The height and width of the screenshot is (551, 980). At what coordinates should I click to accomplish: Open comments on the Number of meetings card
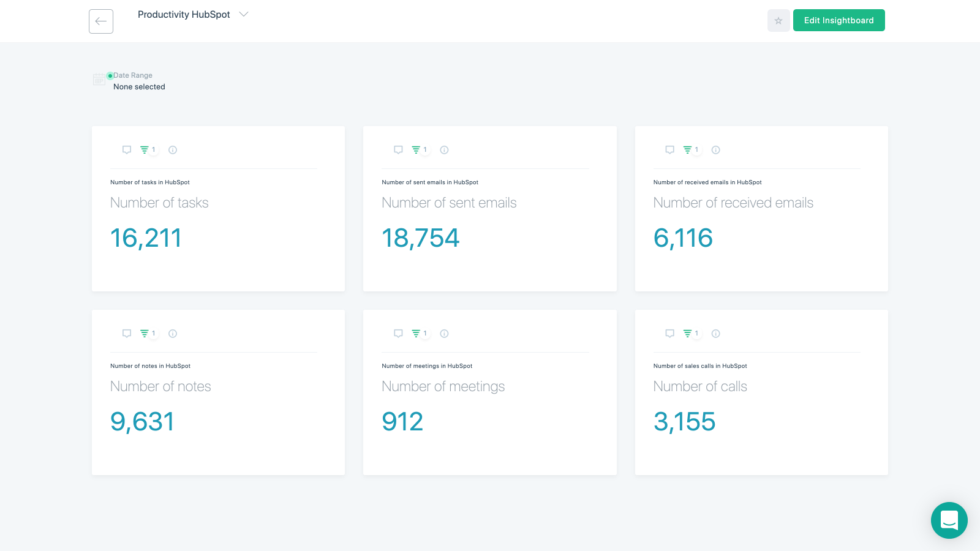398,333
